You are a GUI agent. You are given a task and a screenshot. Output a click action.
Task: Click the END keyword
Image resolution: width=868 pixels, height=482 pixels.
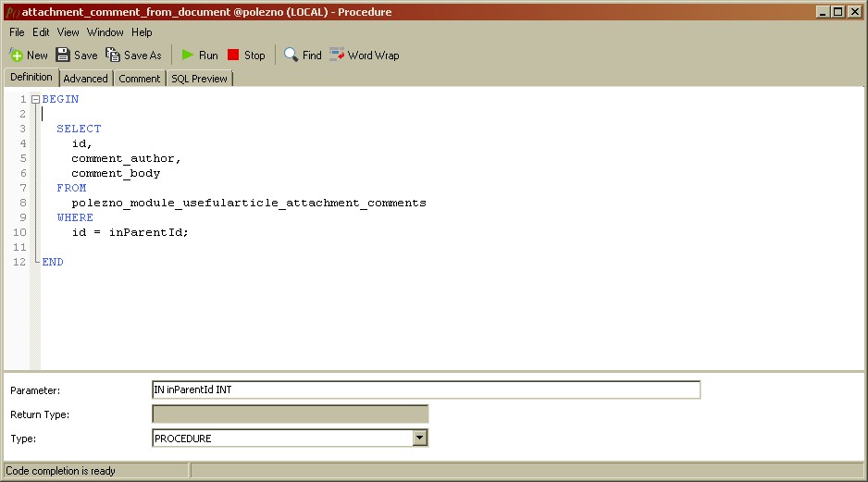pos(53,263)
